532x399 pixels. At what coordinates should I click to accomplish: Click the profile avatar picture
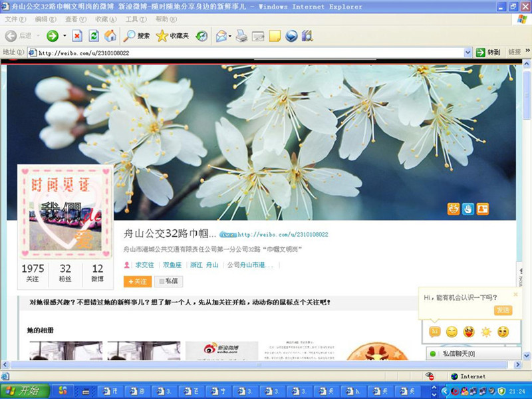65,211
